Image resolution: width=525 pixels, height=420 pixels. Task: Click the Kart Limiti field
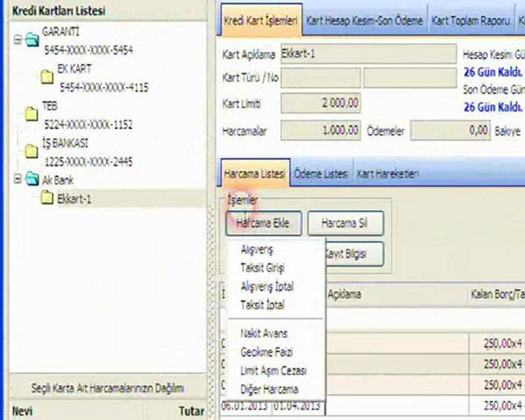(321, 103)
